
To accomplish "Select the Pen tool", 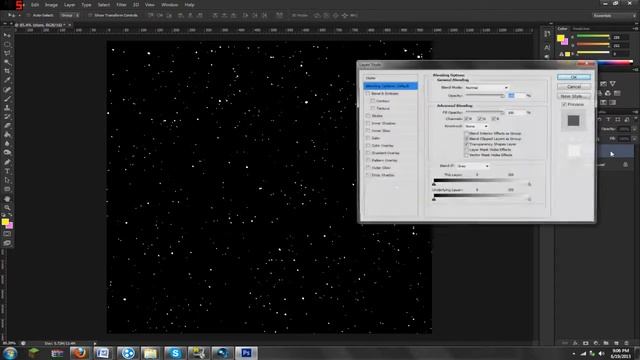I will coord(7,162).
